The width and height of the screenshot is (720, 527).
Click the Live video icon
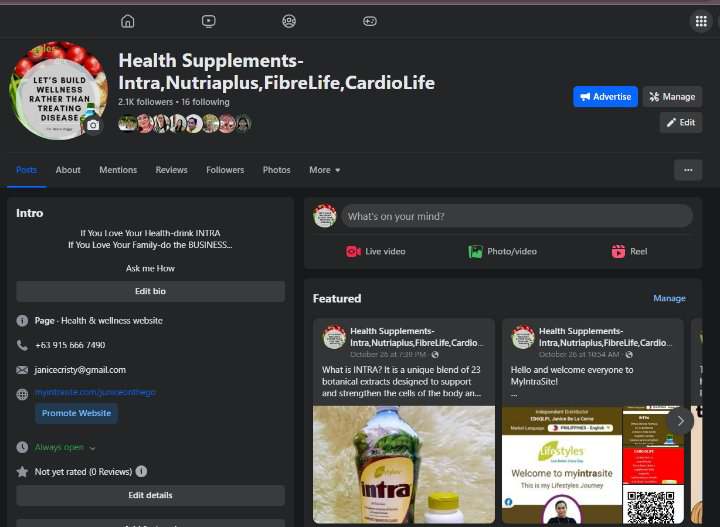click(x=353, y=252)
